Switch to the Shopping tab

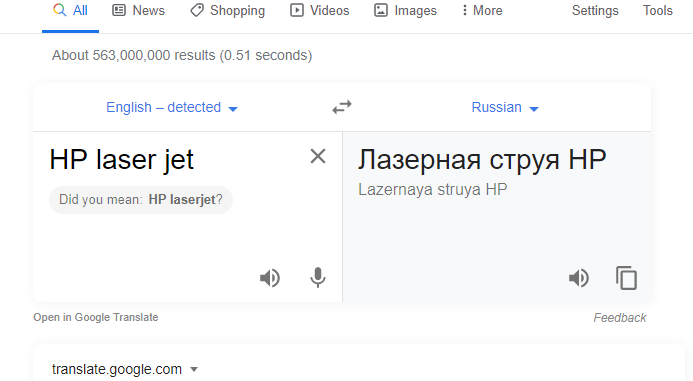tap(228, 11)
